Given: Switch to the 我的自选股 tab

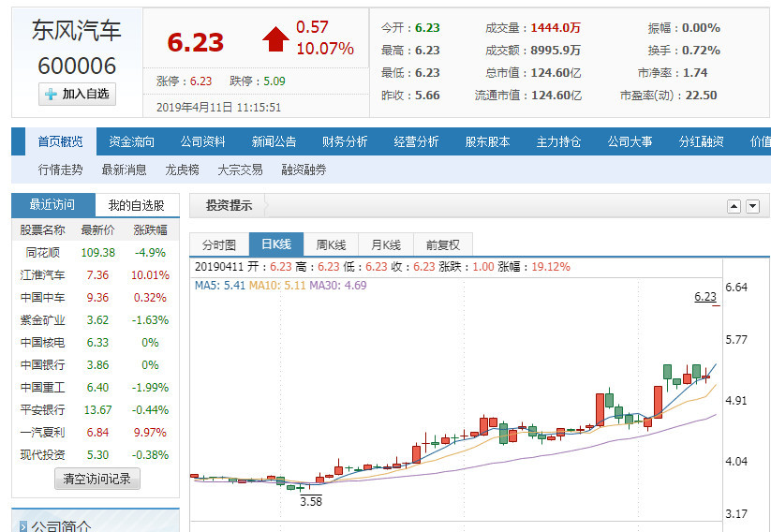Looking at the screenshot, I should (136, 205).
